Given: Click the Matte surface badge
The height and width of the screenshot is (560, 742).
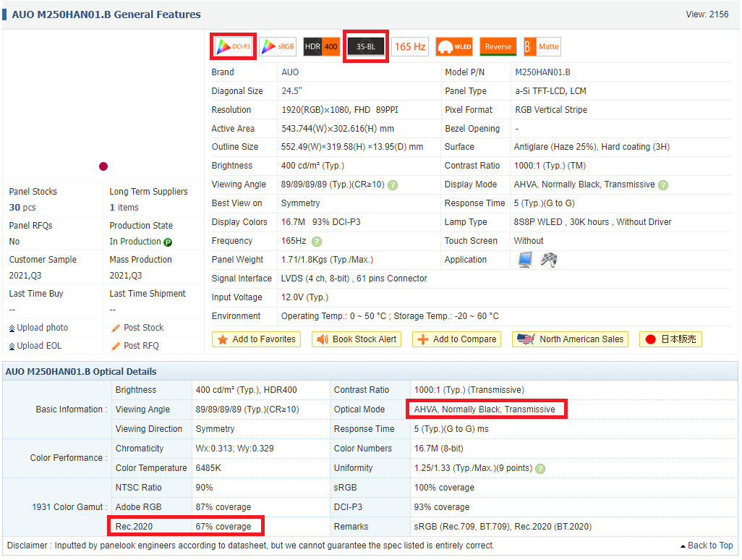Looking at the screenshot, I should (x=542, y=46).
